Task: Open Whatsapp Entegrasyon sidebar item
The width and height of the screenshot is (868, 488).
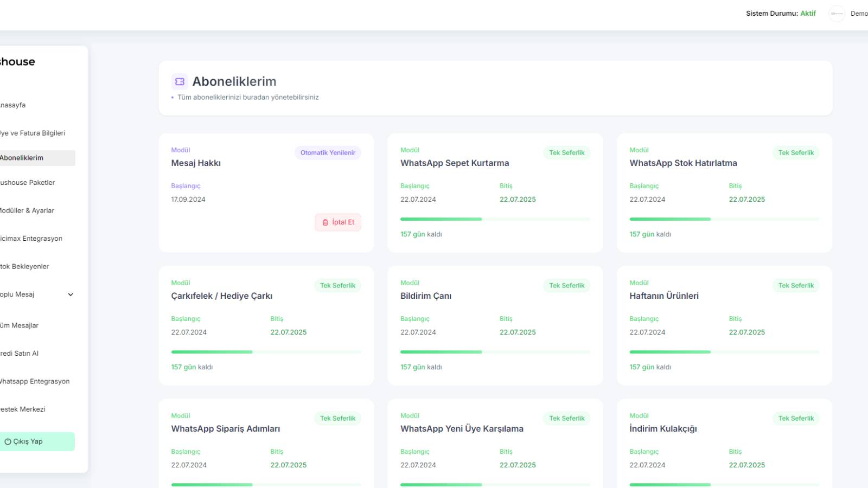Action: click(x=35, y=381)
